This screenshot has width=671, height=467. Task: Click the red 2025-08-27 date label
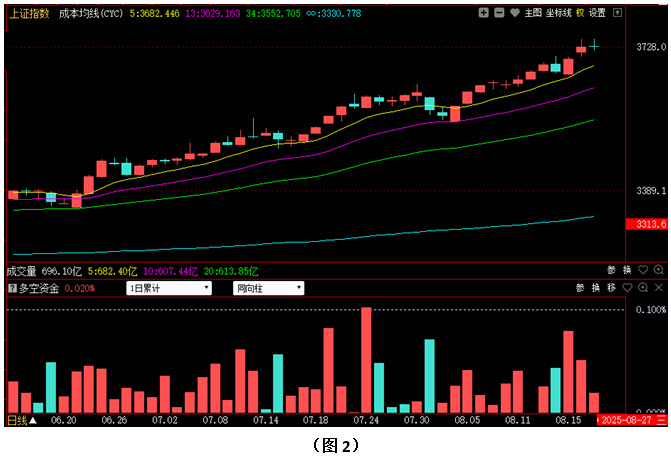[628, 420]
